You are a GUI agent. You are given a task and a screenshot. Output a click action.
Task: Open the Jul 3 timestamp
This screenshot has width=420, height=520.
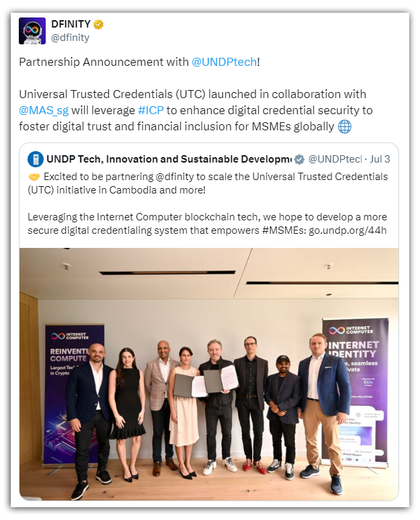(x=379, y=159)
